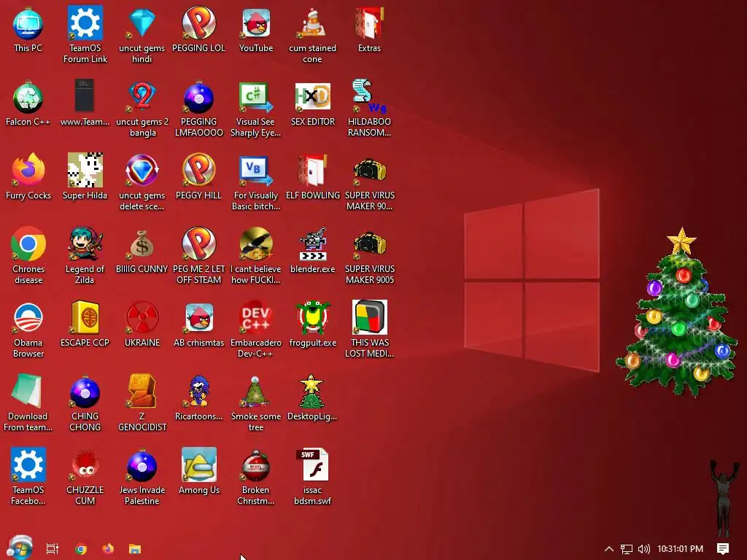Image resolution: width=747 pixels, height=560 pixels.
Task: Open the Falcon C++ recycle bin icon
Action: click(x=28, y=104)
